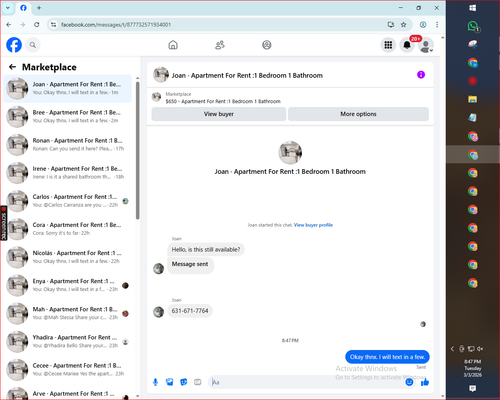Click Joan's listing thumbnail in chat header

pos(161,75)
